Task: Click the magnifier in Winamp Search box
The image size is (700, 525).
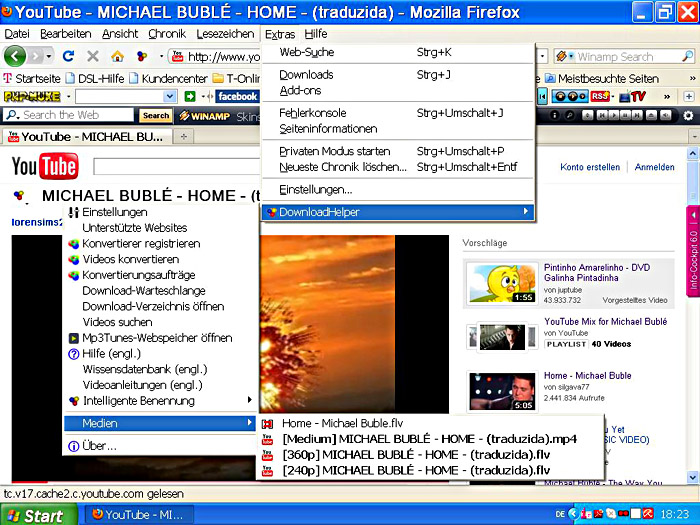Action: tap(688, 56)
